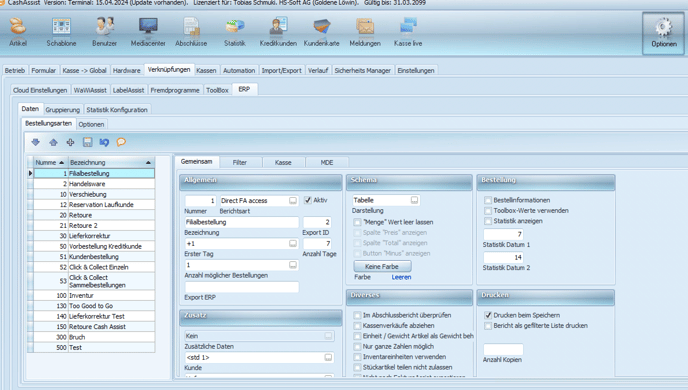Screen dimensions: 688x390
Task: Open the Mediacenter section
Action: [148, 32]
